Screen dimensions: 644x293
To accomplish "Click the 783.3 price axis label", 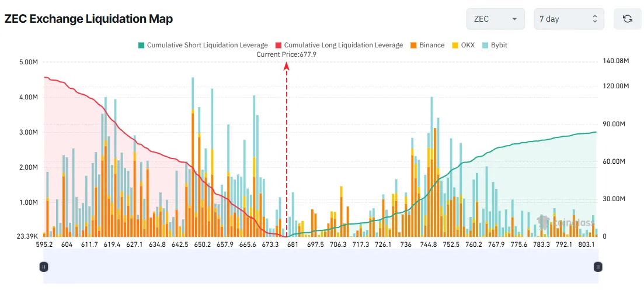I will (541, 244).
